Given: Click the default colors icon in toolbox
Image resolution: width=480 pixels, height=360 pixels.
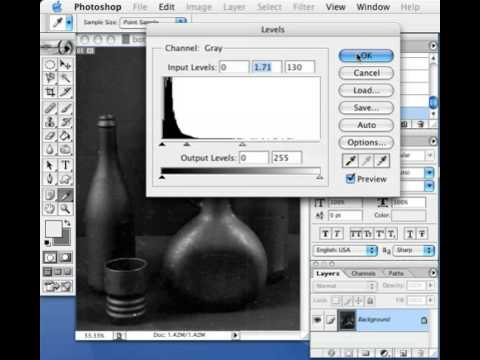Looking at the screenshot, I should [x=48, y=243].
